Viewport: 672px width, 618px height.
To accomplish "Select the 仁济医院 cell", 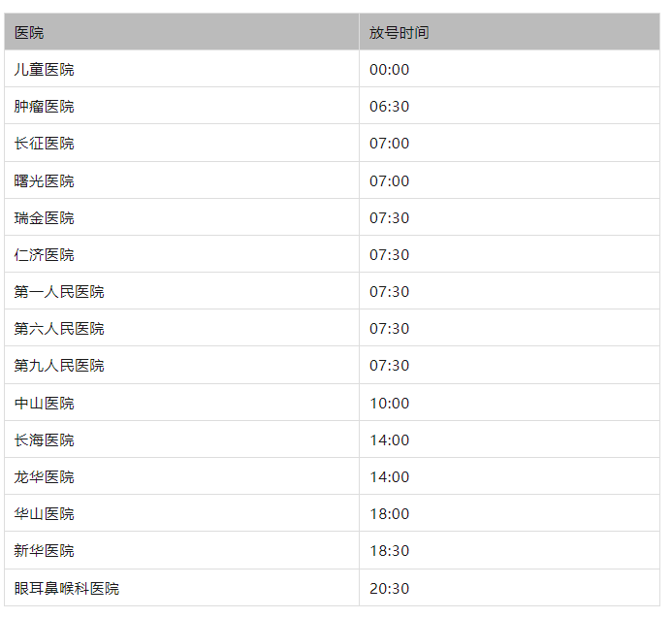I will pyautogui.click(x=45, y=255).
